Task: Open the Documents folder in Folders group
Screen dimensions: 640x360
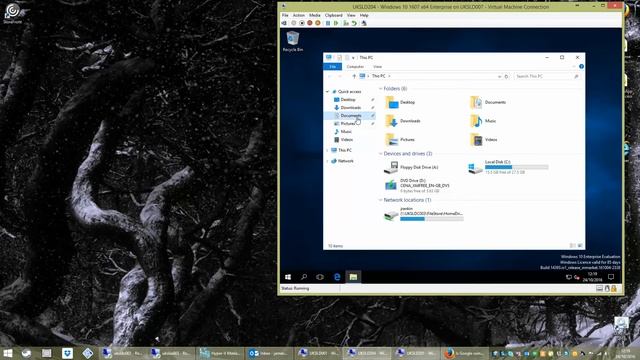Action: tap(489, 102)
